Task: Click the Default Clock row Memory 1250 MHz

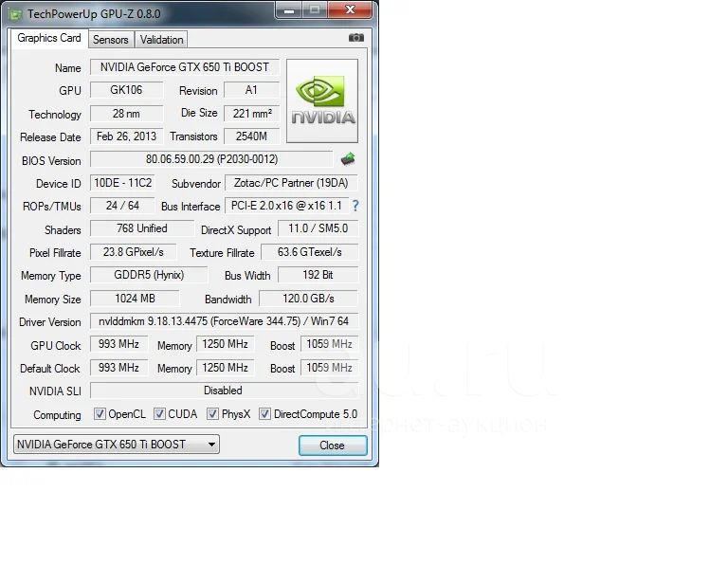Action: tap(226, 368)
